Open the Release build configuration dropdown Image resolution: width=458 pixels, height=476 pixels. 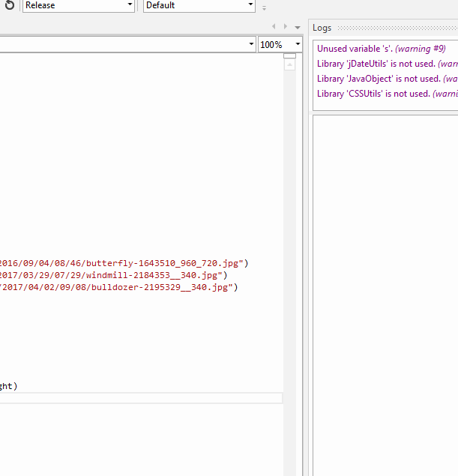pos(79,5)
